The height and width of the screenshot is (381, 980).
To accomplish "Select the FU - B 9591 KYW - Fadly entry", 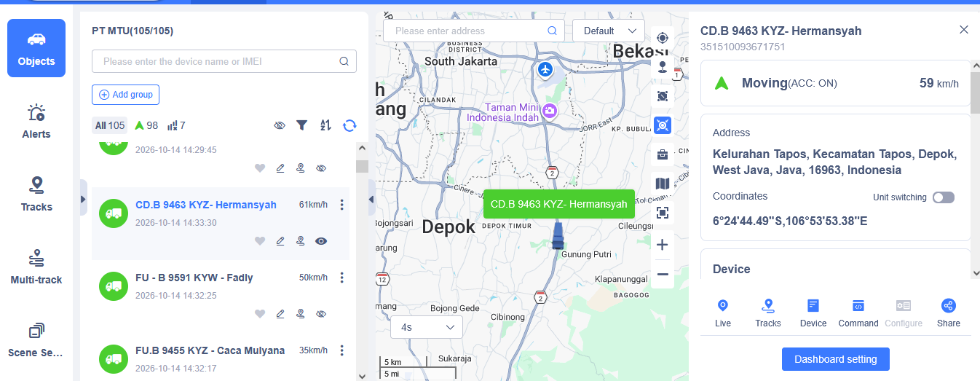I will (221, 296).
